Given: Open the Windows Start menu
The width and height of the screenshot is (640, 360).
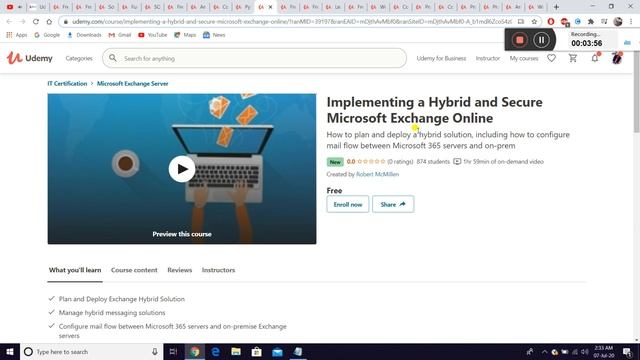Looking at the screenshot, I should click(10, 351).
